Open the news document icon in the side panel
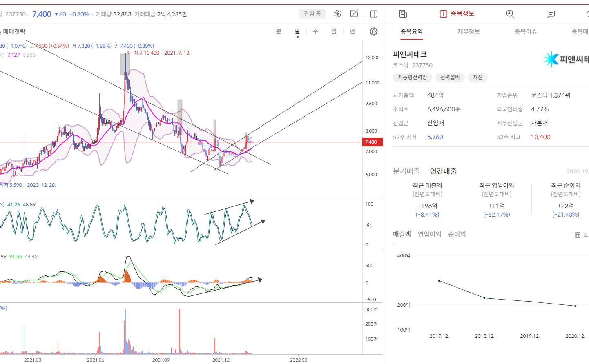Image resolution: width=589 pixels, height=364 pixels. (x=403, y=14)
